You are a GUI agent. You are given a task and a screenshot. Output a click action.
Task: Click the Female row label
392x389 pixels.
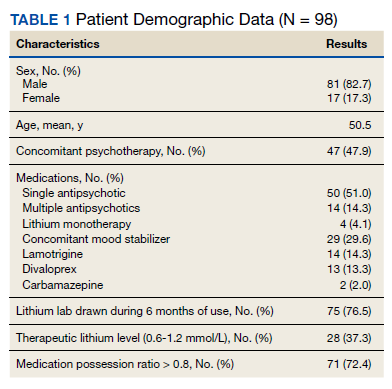tap(41, 98)
